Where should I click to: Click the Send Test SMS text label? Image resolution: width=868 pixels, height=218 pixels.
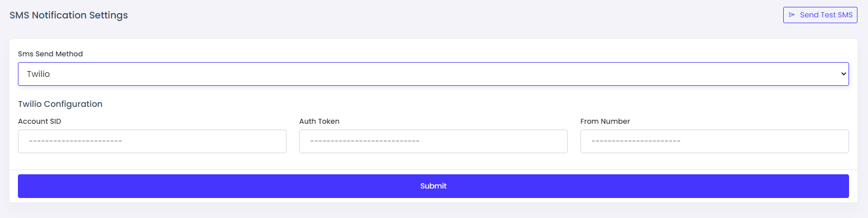tap(826, 15)
